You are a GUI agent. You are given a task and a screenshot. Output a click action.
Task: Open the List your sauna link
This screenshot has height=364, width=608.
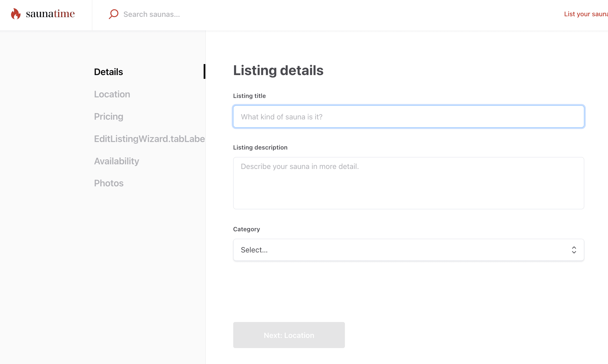pos(585,14)
